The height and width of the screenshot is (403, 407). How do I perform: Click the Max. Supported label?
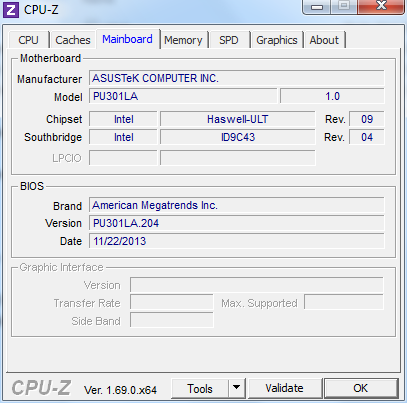pos(259,303)
